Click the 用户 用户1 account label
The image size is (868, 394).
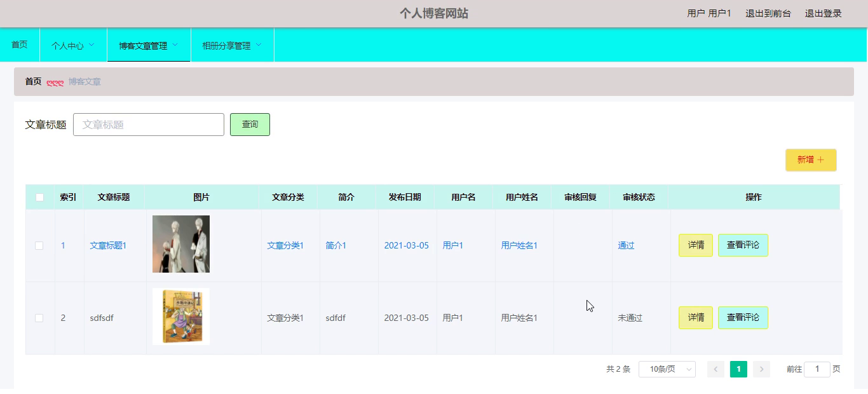709,13
